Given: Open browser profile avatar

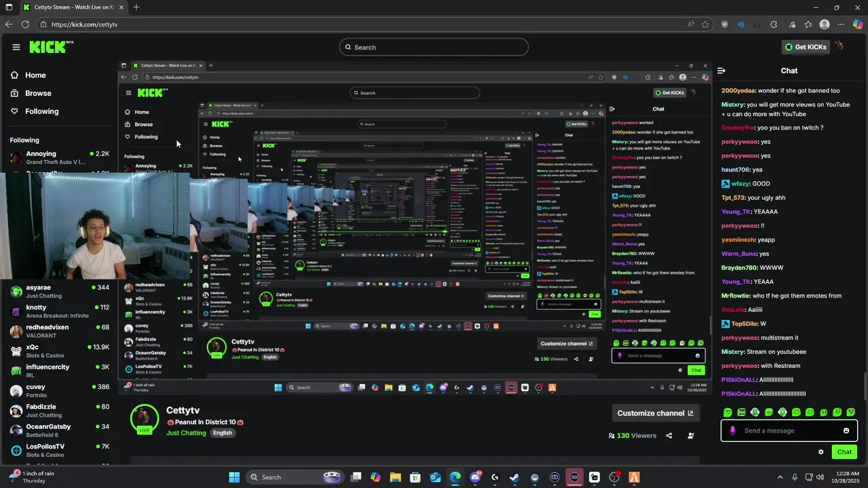Looking at the screenshot, I should coord(825,24).
